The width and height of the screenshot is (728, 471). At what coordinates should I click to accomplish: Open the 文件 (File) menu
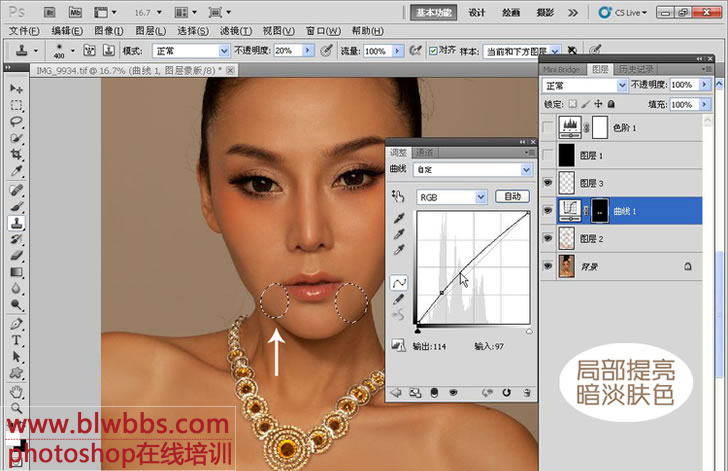24,31
